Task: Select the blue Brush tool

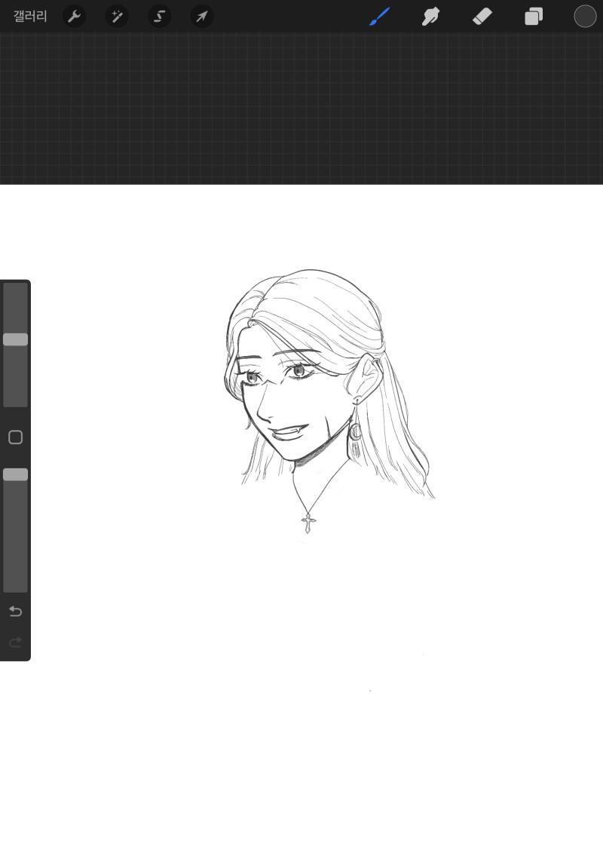Action: click(x=379, y=17)
